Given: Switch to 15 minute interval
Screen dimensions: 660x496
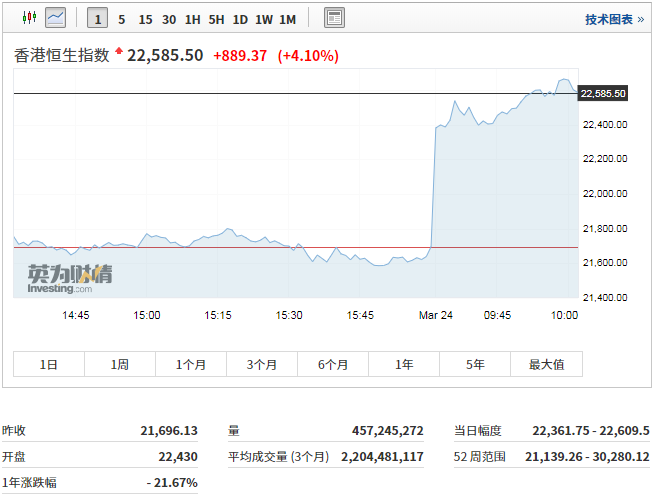Looking at the screenshot, I should coord(146,19).
